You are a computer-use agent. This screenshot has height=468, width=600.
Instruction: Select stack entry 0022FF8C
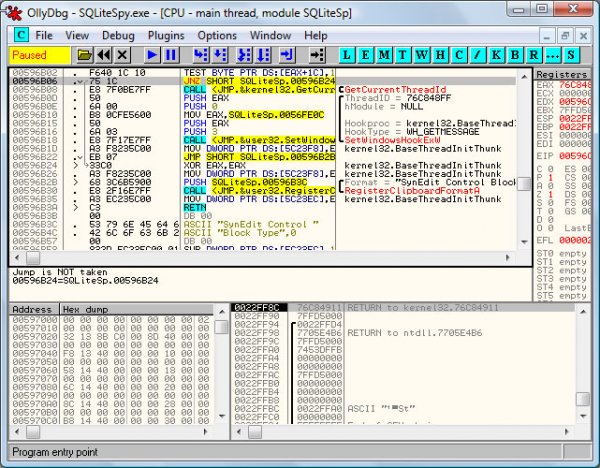click(404, 308)
